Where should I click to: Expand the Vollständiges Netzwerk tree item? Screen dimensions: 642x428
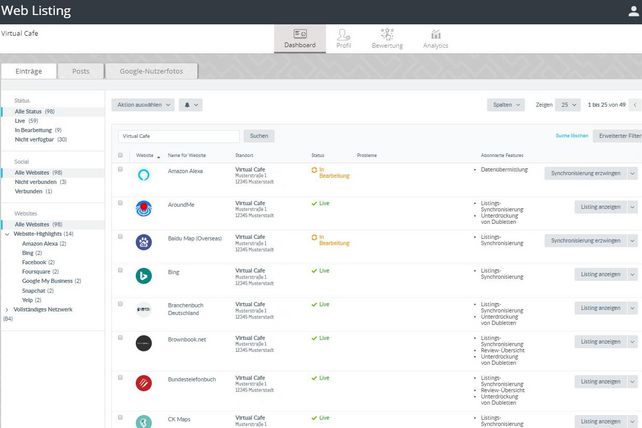8,310
